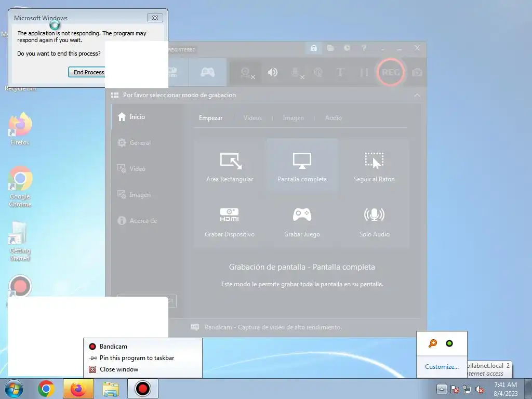Choose Grabar Dispositivo recording mode

tap(230, 222)
